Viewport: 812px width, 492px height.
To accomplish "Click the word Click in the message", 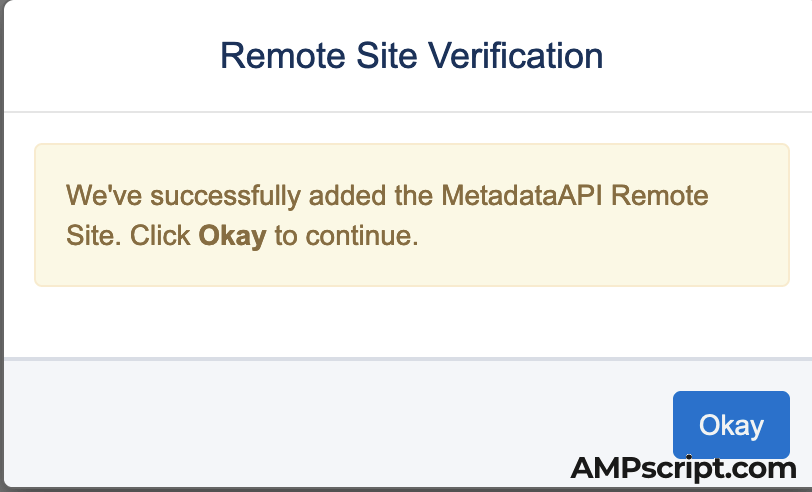I will (x=160, y=236).
